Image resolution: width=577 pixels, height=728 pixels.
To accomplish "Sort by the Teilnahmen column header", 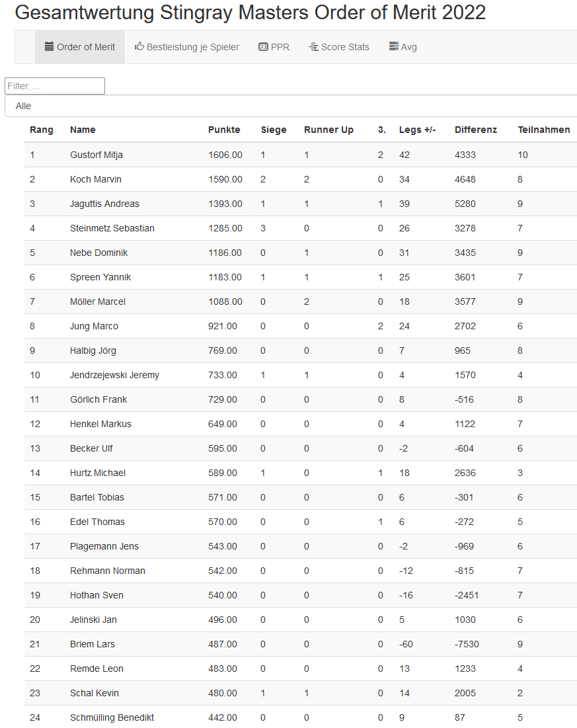I will (543, 130).
